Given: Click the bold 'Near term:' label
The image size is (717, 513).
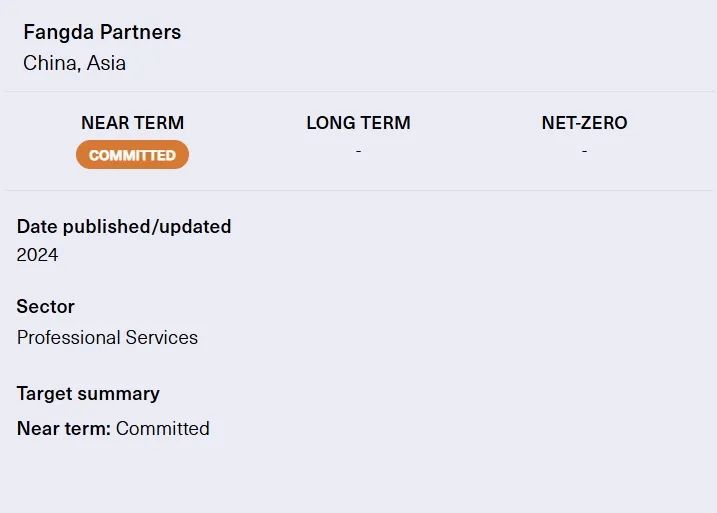Looking at the screenshot, I should click(63, 428).
